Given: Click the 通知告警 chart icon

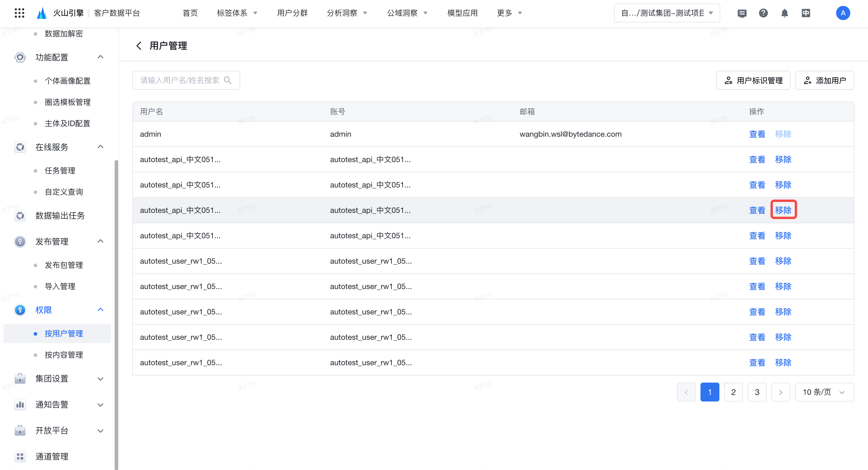Looking at the screenshot, I should [x=20, y=404].
